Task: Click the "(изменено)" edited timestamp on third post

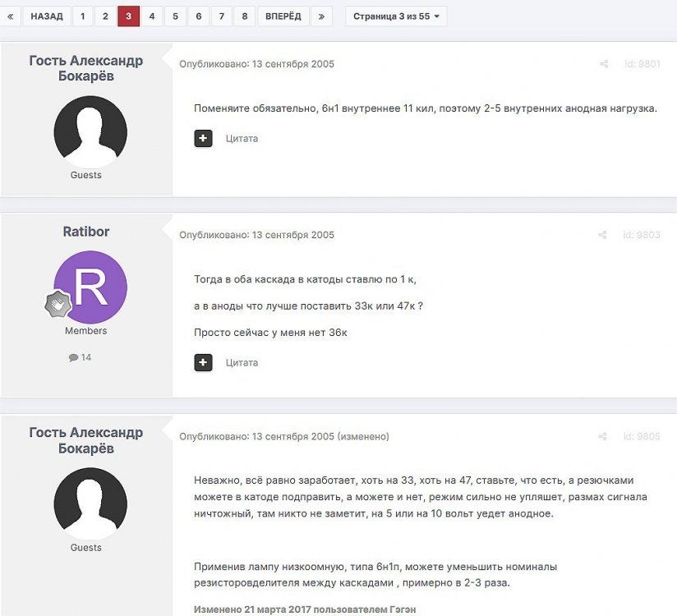Action: (x=363, y=437)
